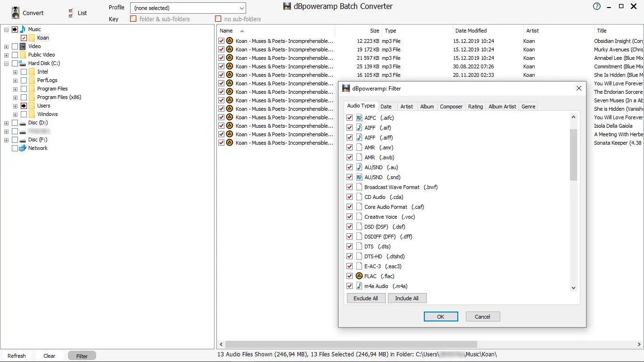Uncheck the DTS (.dts) filter checkbox

pyautogui.click(x=349, y=247)
